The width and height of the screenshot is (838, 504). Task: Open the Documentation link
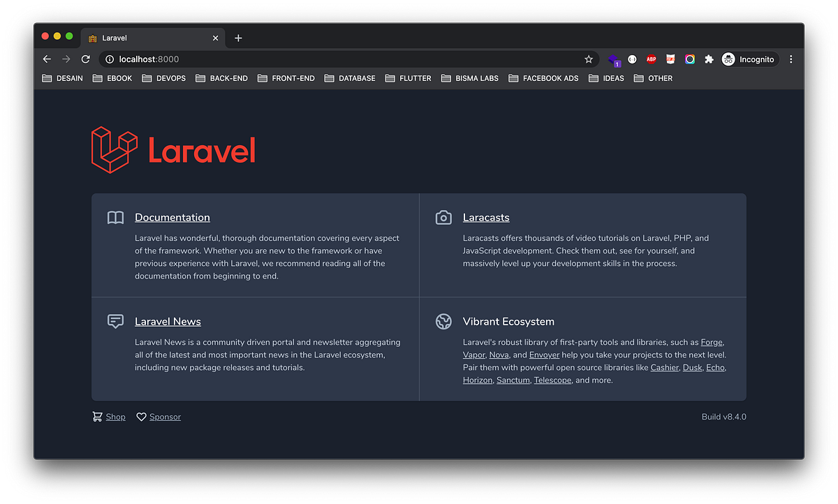click(172, 217)
